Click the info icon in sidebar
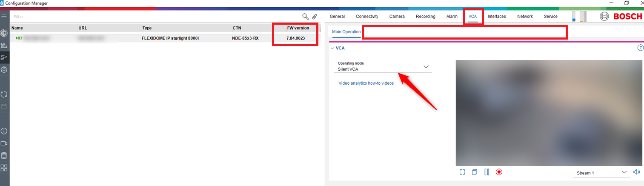Screen dimensions: 644x186 coord(4,131)
